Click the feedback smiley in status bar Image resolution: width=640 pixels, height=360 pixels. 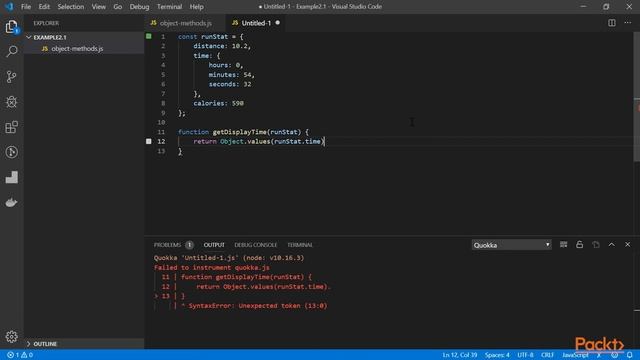[615, 355]
